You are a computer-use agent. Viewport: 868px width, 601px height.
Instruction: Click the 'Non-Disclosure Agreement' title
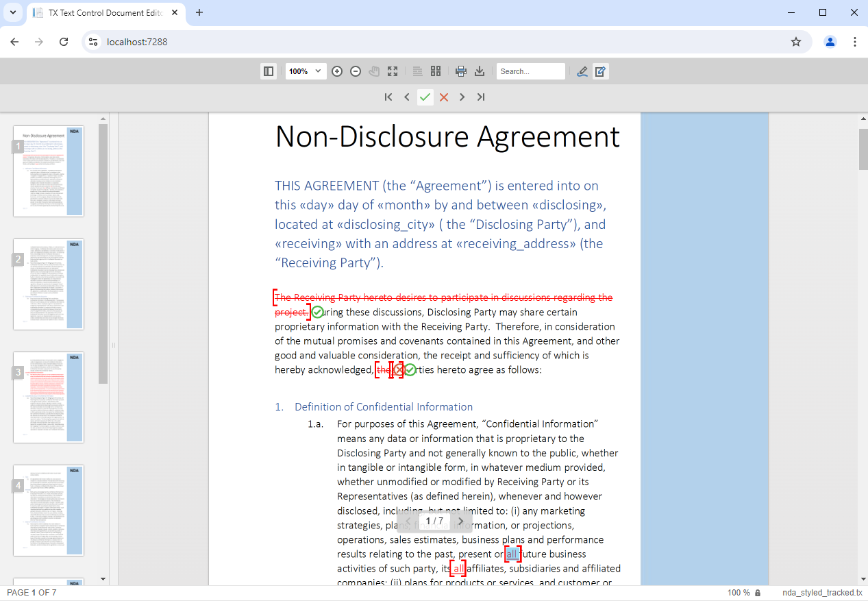tap(447, 136)
